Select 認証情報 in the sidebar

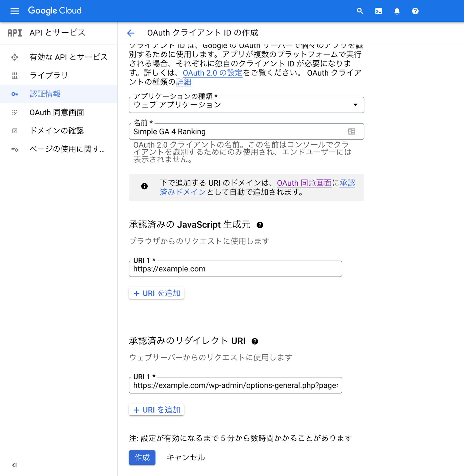point(59,94)
